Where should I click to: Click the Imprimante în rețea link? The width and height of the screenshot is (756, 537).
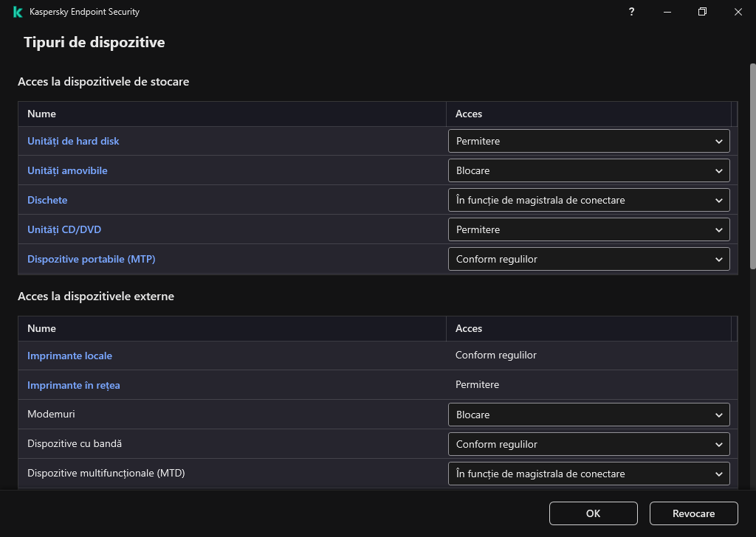tap(73, 385)
